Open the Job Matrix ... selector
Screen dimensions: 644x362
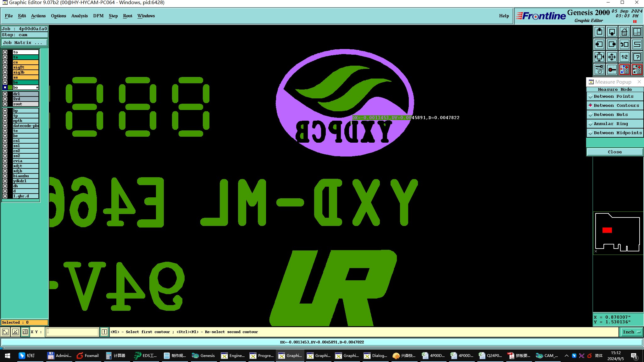[25, 43]
